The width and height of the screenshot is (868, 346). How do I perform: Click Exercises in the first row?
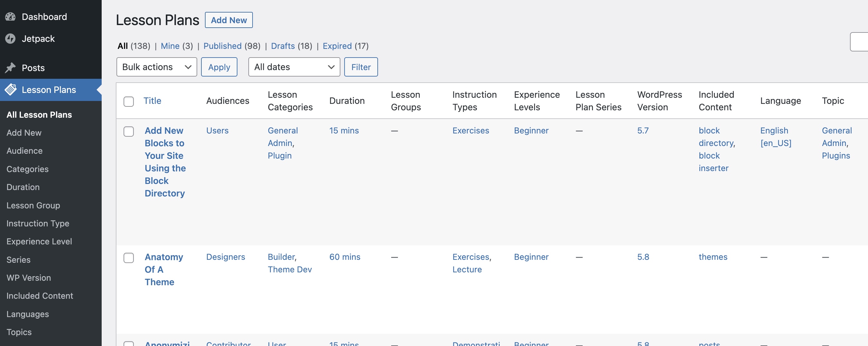point(471,130)
